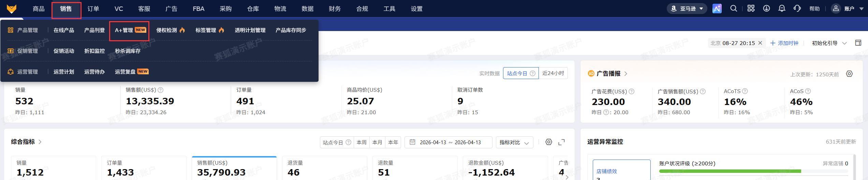Click date range field 2026-04-13
Image resolution: width=868 pixels, height=180 pixels.
[448, 142]
